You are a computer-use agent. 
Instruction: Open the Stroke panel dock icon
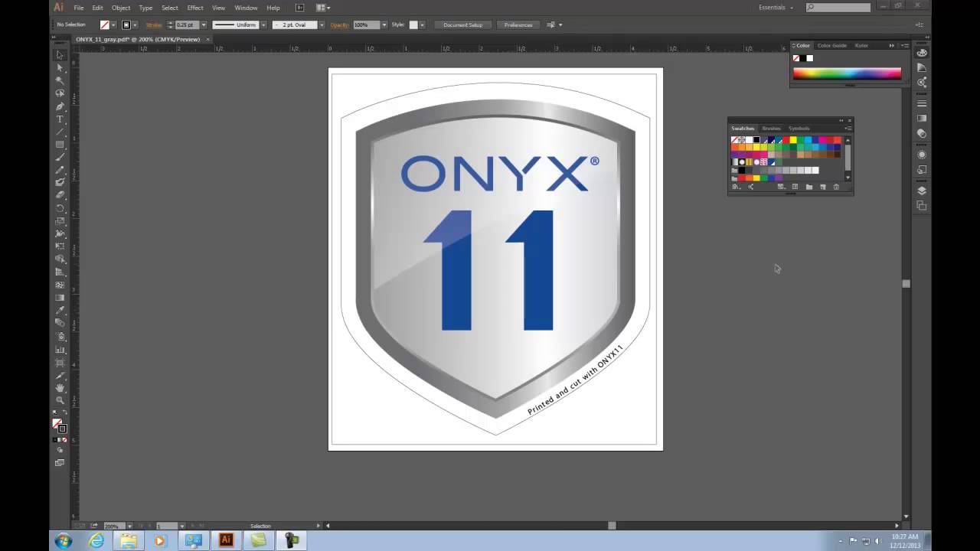(922, 103)
